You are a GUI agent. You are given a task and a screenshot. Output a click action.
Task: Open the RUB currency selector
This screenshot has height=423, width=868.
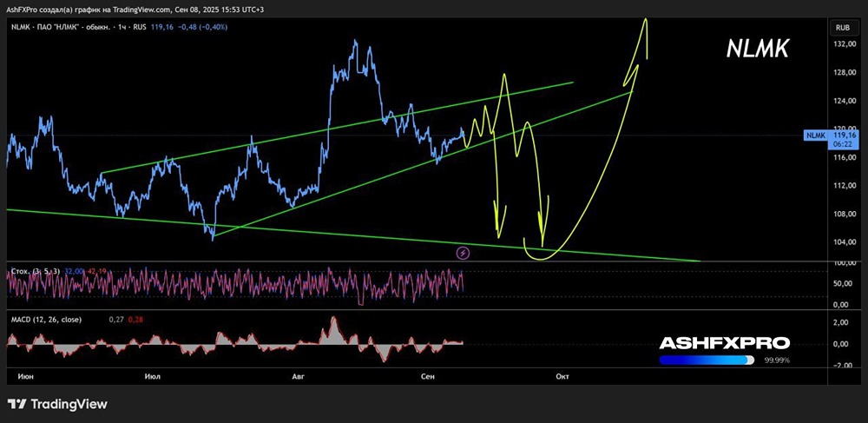(x=843, y=27)
